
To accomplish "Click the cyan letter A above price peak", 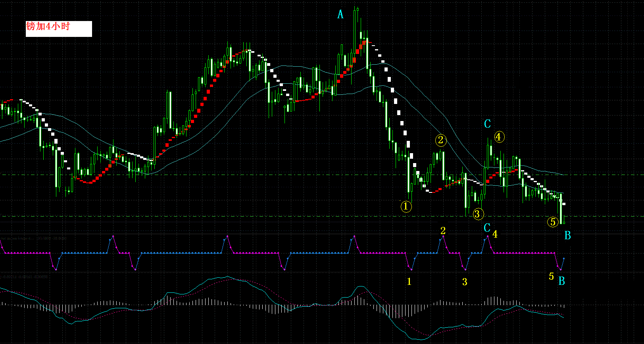I will pyautogui.click(x=340, y=15).
